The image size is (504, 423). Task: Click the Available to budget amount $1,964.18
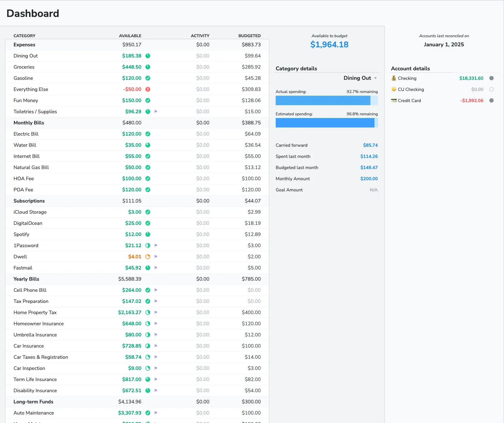329,44
